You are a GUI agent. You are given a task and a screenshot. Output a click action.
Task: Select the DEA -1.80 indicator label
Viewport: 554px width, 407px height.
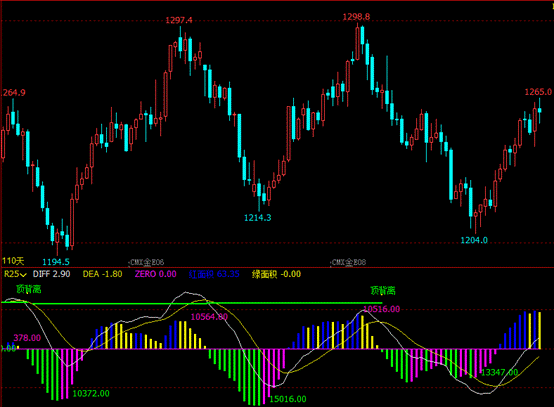point(102,274)
